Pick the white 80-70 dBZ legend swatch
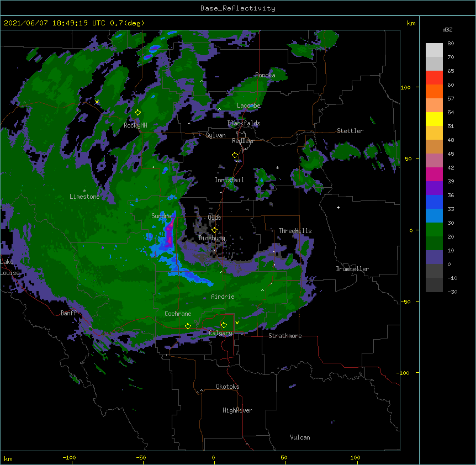 tap(434, 50)
